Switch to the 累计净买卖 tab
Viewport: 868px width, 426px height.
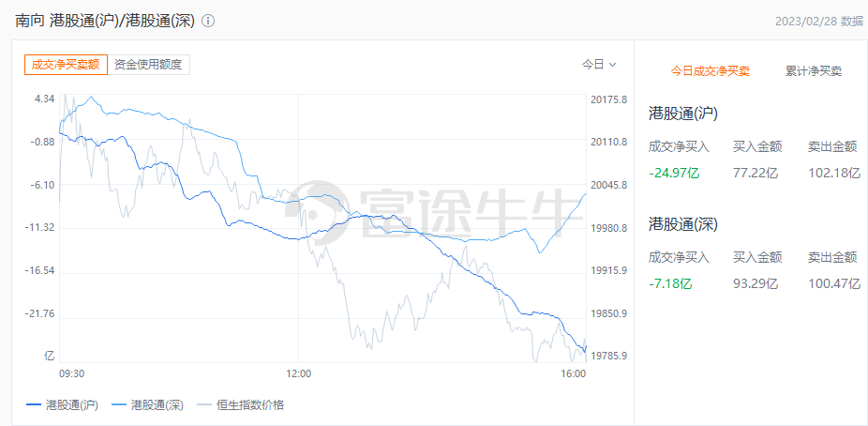tap(814, 71)
